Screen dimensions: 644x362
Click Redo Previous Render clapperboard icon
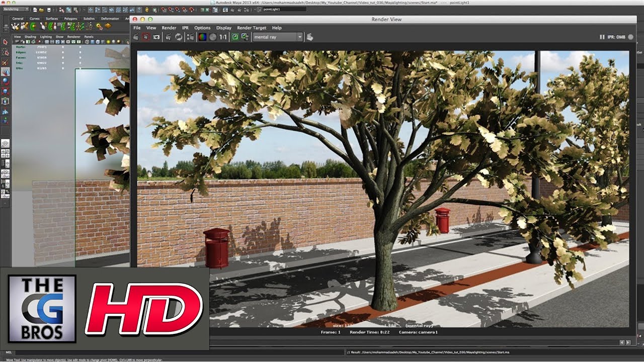point(136,37)
